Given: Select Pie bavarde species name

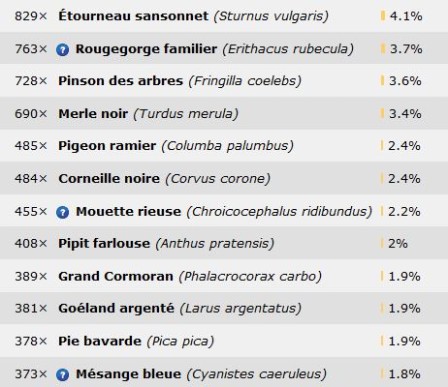Looking at the screenshot, I should [100, 341].
